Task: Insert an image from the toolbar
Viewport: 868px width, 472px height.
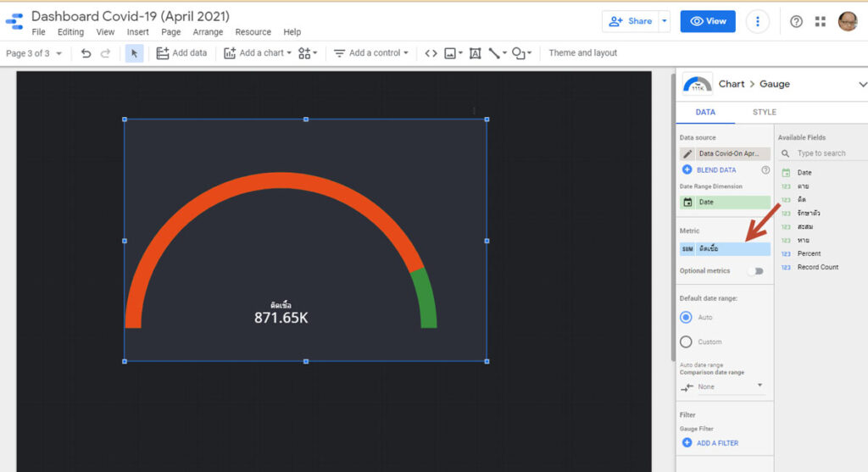Action: coord(453,53)
